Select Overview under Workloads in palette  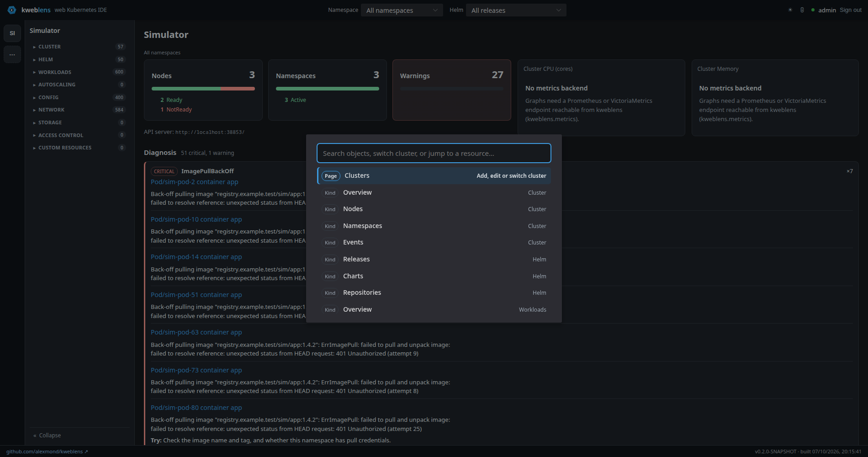pos(434,309)
